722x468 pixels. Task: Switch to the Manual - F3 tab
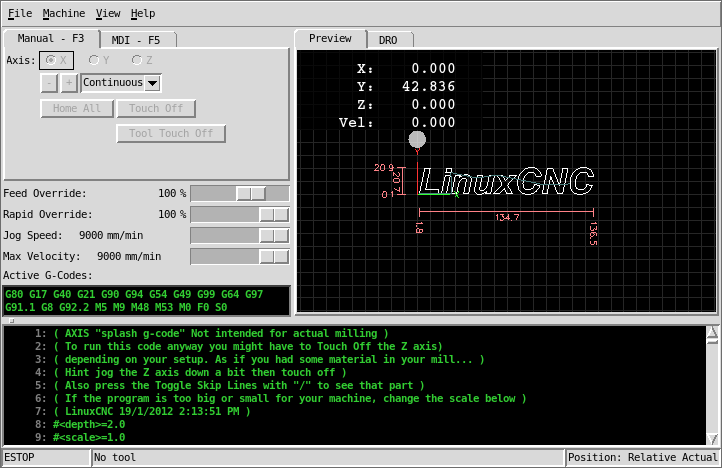coord(51,38)
